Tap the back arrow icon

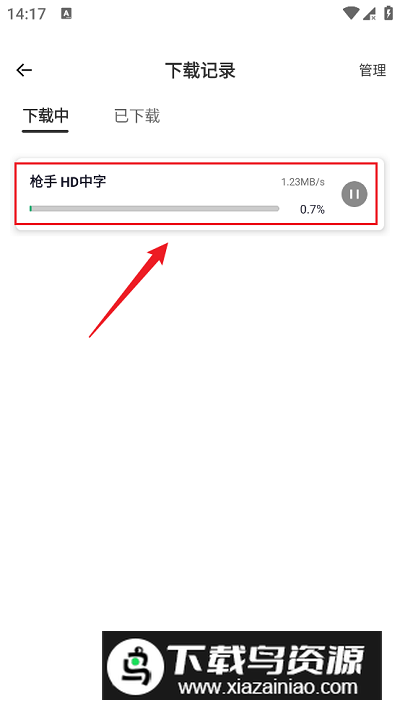tap(24, 70)
